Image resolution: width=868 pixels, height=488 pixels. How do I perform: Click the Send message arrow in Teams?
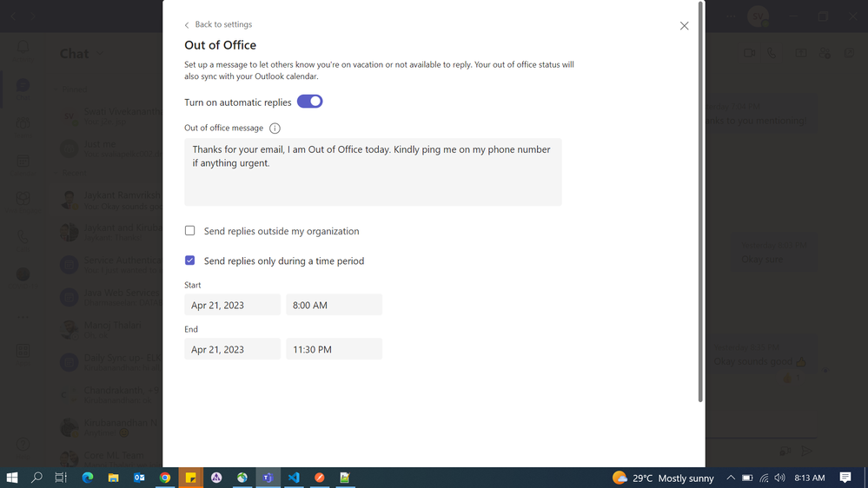[x=807, y=451]
